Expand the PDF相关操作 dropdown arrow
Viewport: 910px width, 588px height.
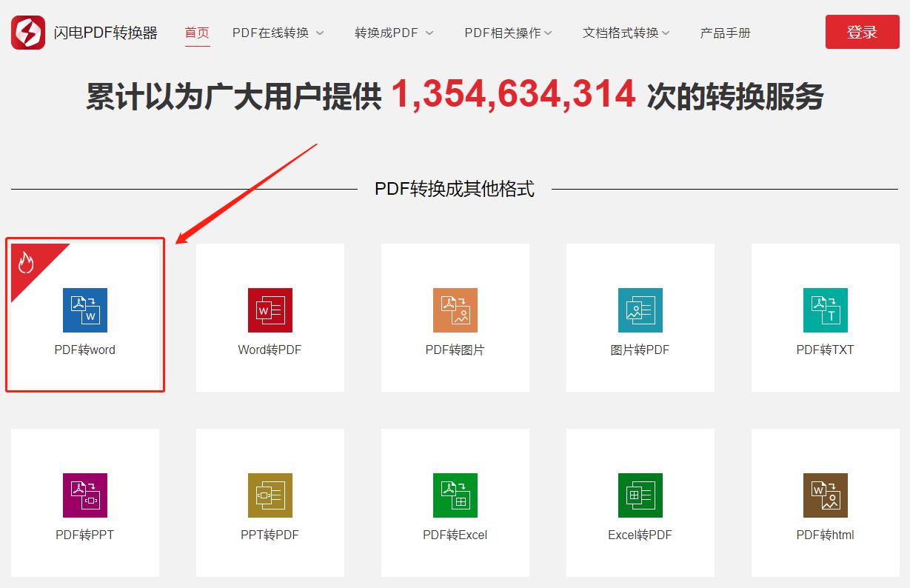click(547, 33)
